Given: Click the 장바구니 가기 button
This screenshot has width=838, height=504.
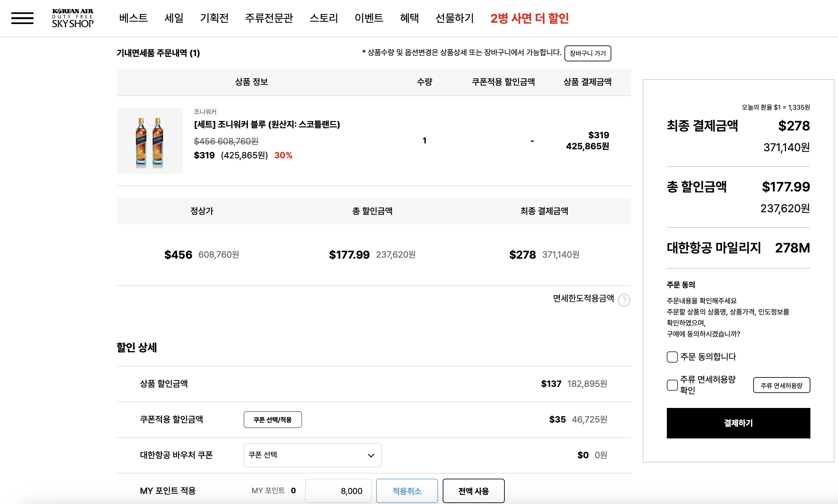Looking at the screenshot, I should pos(588,53).
